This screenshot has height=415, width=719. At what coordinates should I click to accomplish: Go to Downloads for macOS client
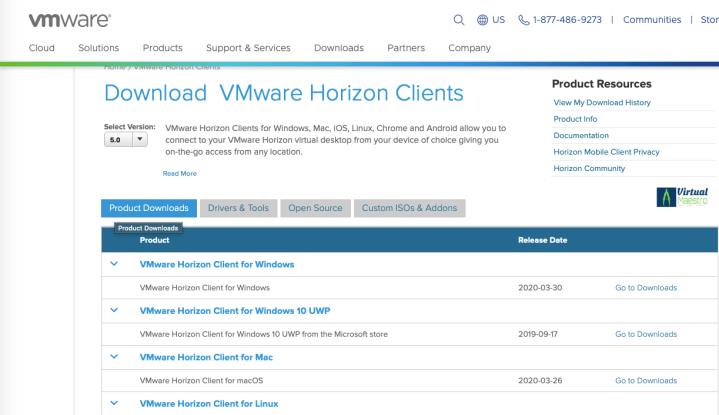coord(645,381)
